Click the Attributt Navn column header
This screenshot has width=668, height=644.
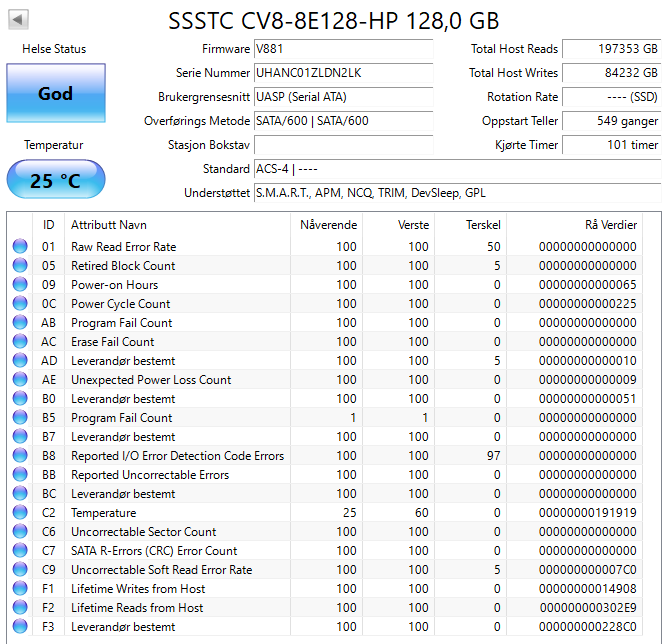pos(108,225)
